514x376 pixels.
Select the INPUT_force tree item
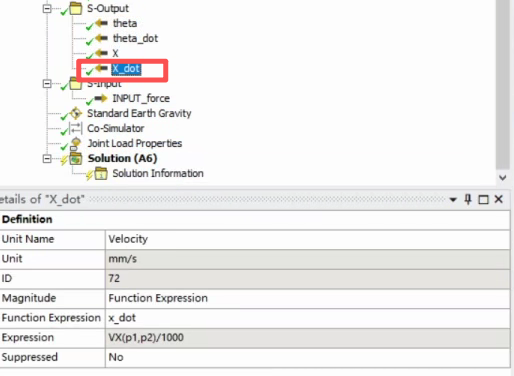coord(141,98)
